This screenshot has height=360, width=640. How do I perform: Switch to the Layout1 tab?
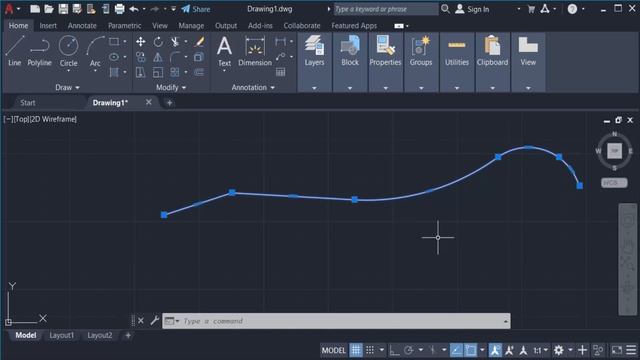point(62,335)
